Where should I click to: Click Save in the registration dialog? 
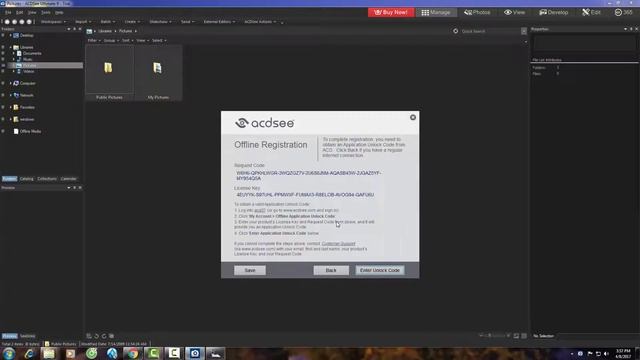click(250, 270)
